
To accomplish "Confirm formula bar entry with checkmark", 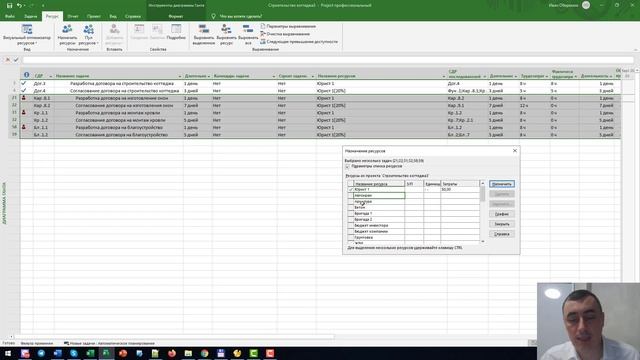I will click(x=16, y=60).
